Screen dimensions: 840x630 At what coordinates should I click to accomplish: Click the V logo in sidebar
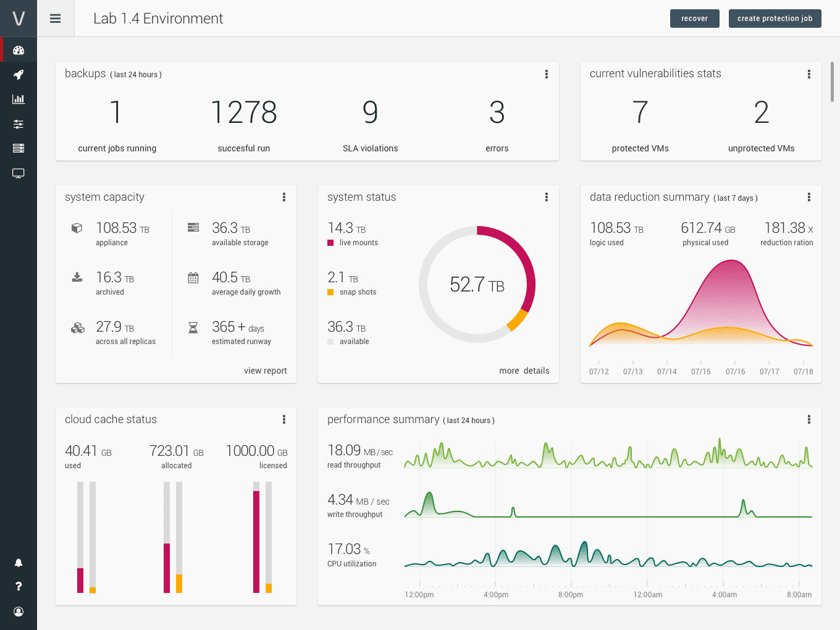pyautogui.click(x=19, y=19)
